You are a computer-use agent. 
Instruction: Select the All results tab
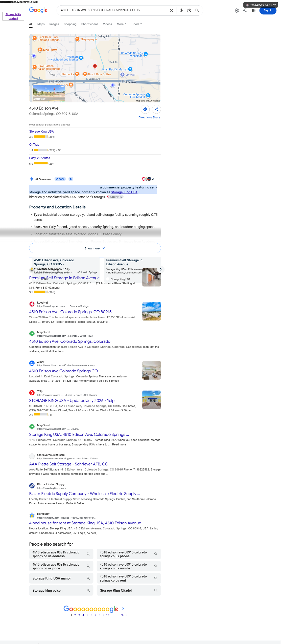31,24
